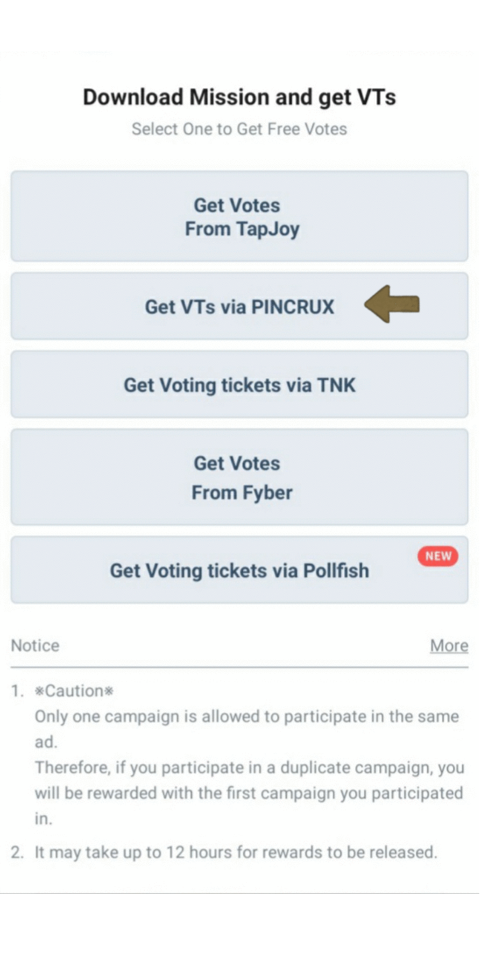Click the red NEW badge

[x=438, y=556]
